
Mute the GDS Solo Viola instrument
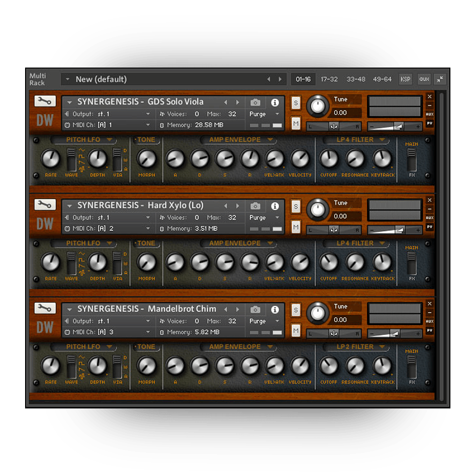coord(296,123)
